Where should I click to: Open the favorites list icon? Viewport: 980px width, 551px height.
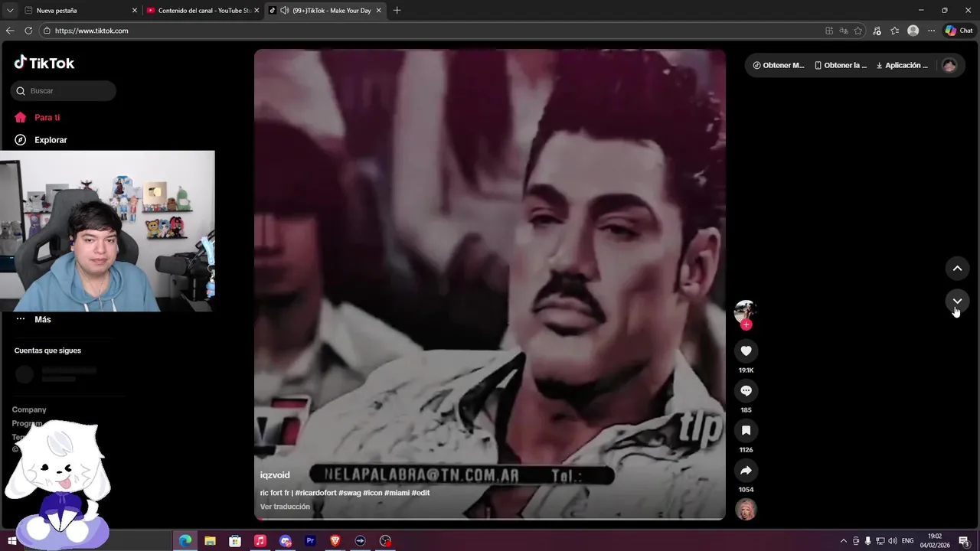894,31
